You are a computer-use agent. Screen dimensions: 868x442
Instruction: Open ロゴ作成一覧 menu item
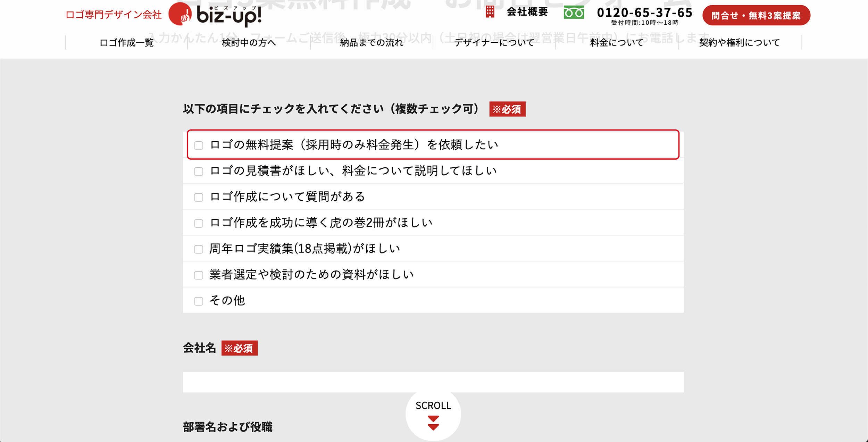point(126,43)
